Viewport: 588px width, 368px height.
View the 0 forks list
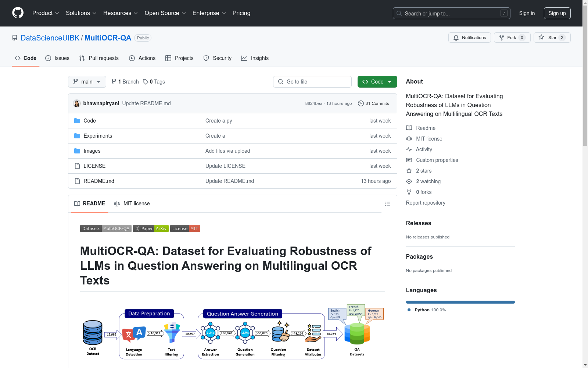[419, 192]
